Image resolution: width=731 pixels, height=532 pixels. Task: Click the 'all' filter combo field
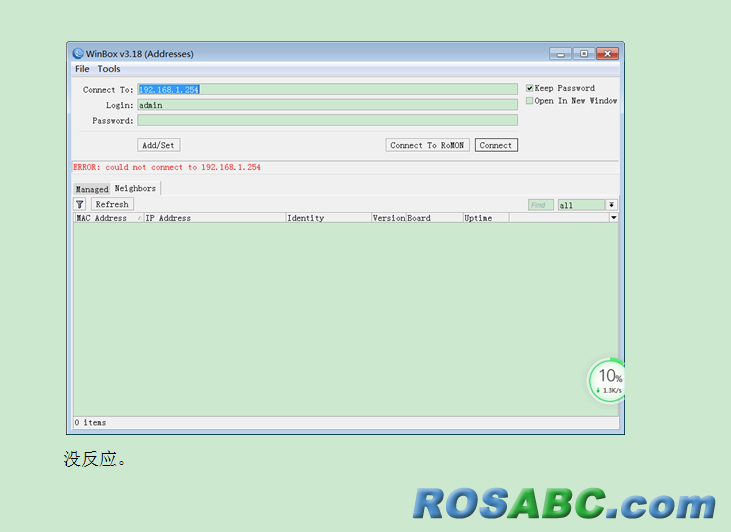[581, 205]
